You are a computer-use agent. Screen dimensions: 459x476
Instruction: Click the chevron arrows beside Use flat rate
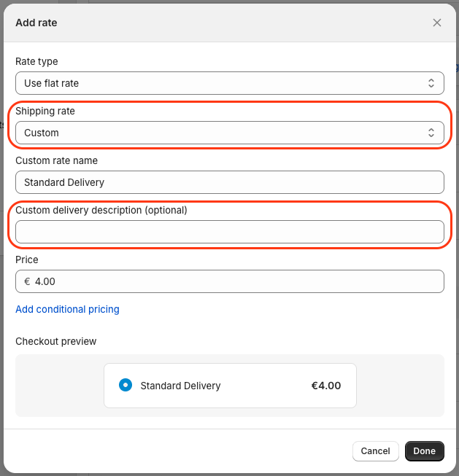click(431, 83)
